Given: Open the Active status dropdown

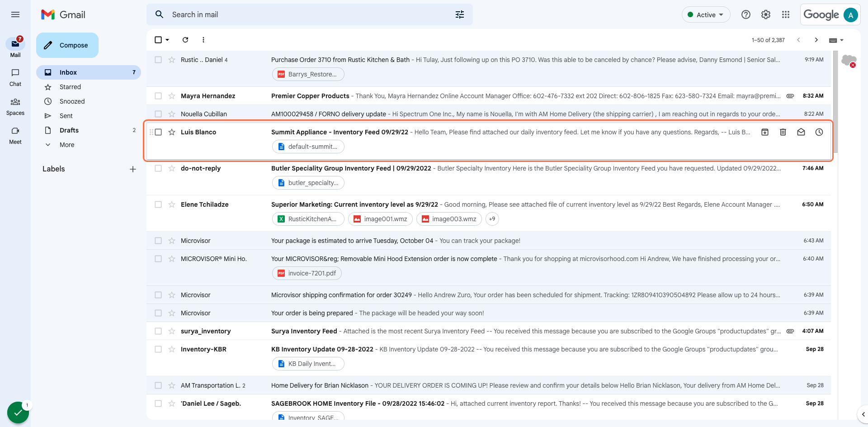Looking at the screenshot, I should pos(706,15).
